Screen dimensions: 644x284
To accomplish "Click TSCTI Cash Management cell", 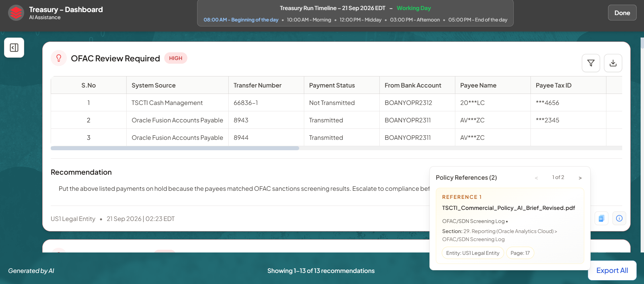I will click(177, 103).
